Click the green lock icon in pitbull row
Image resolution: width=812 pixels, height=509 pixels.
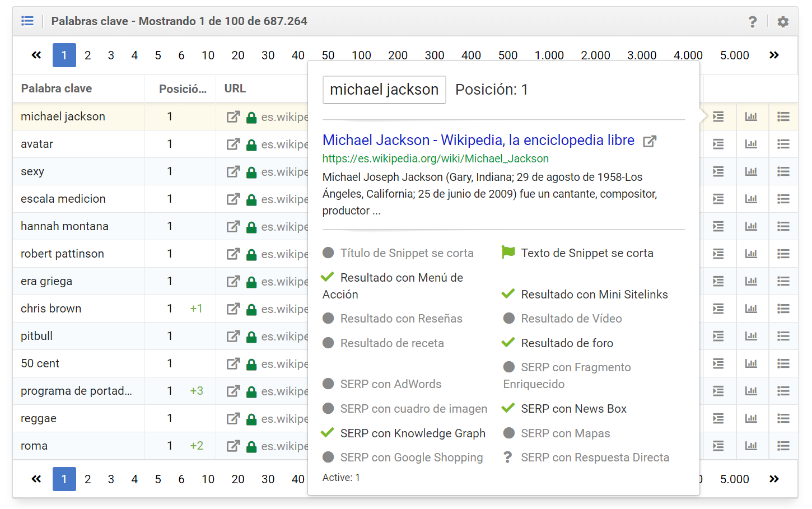point(251,337)
